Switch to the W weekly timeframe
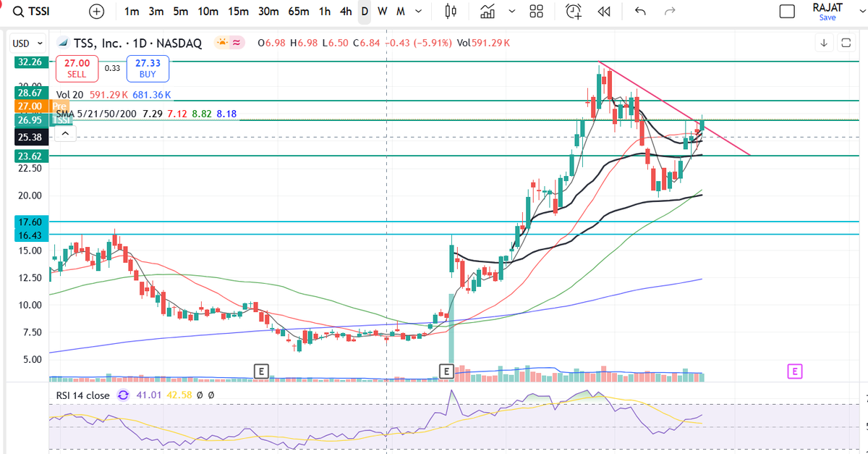 coord(382,12)
